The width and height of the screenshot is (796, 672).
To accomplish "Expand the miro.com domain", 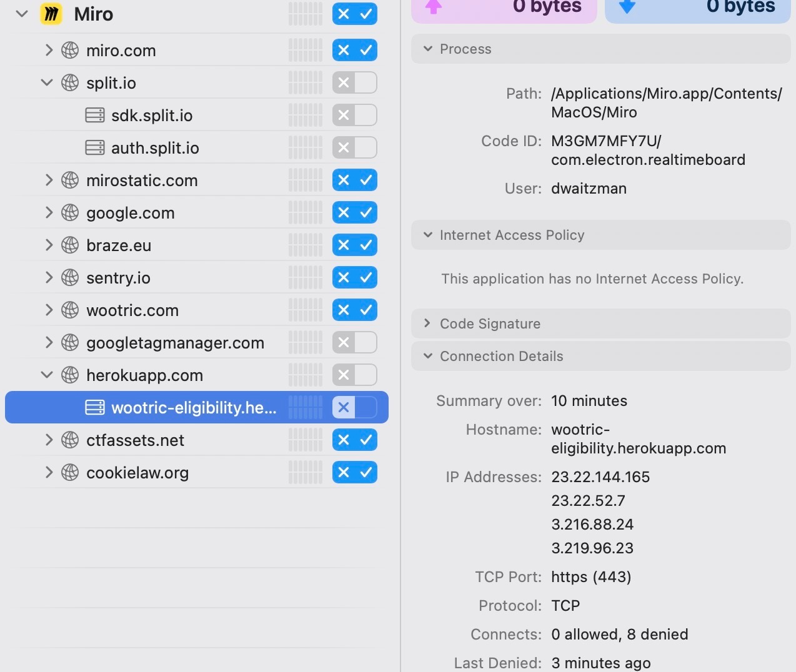I will (x=49, y=50).
